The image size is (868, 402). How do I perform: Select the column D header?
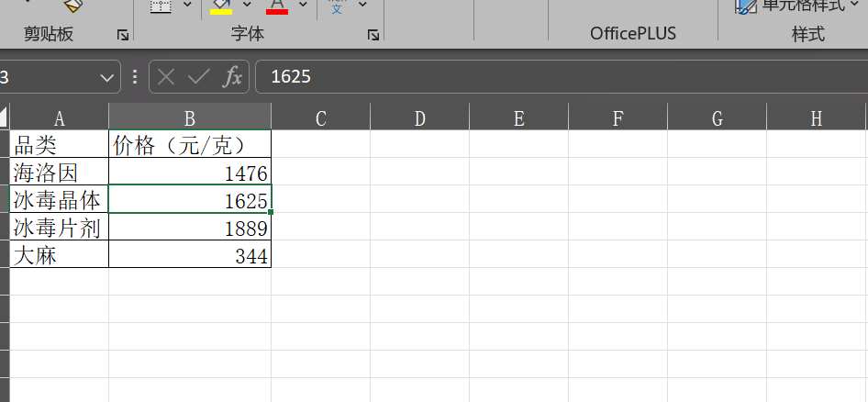click(419, 117)
